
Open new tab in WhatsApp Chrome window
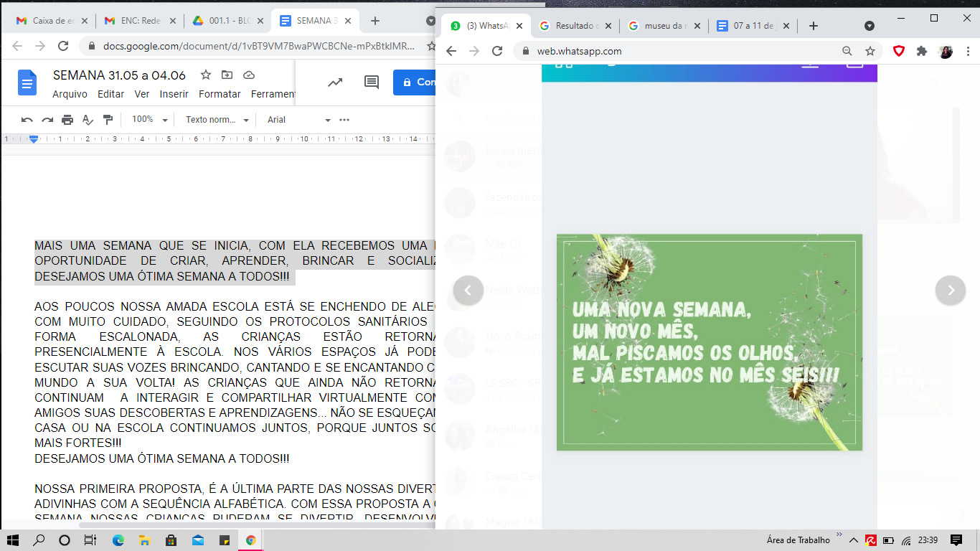(814, 26)
